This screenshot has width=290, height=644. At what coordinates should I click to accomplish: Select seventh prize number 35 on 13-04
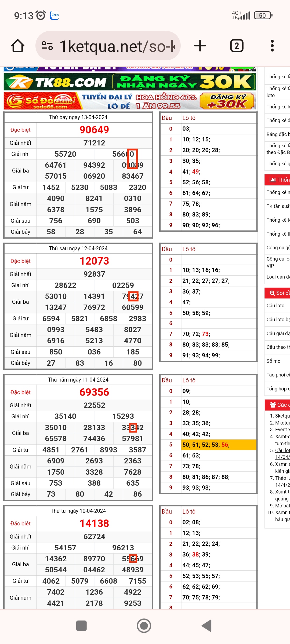coord(108,232)
